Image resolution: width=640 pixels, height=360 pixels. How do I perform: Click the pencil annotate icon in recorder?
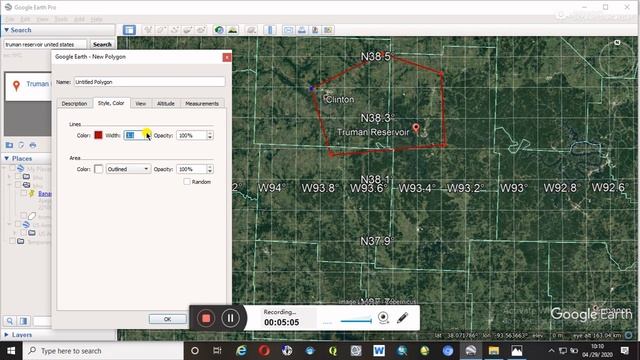[402, 318]
